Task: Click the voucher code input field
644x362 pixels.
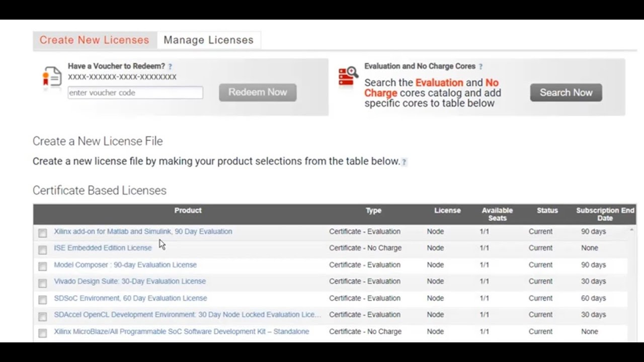Action: [135, 93]
